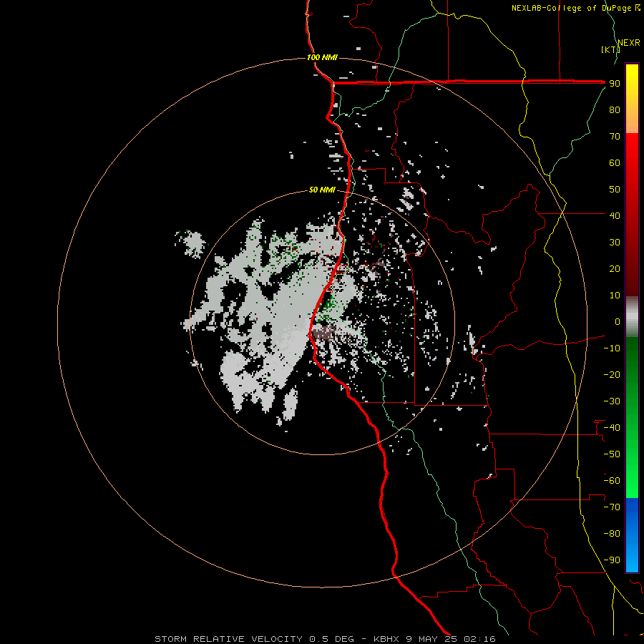Click the "NEXR" label above the color scale
Screen dimensions: 644x644
tap(628, 43)
